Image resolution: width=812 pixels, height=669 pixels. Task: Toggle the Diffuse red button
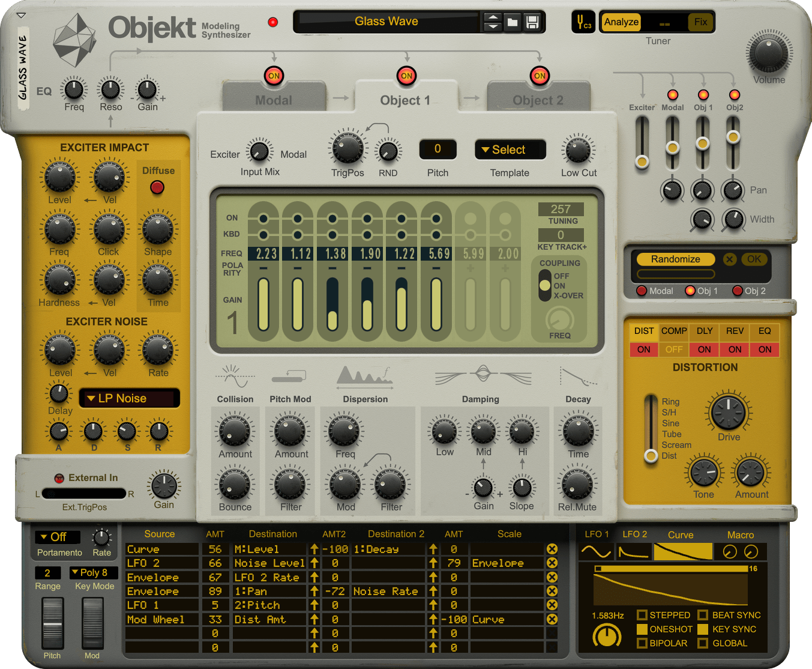pos(157,187)
